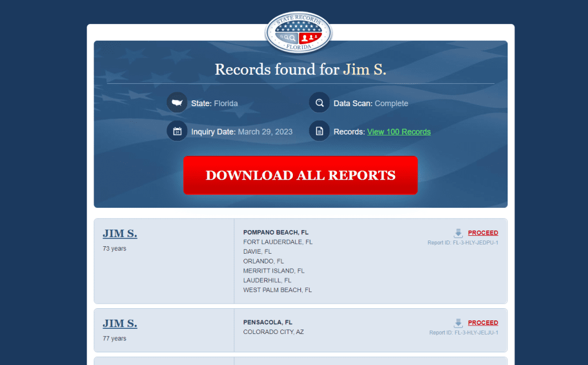Click the State: Florida text
Screen dimensions: 588x365
tap(215, 103)
